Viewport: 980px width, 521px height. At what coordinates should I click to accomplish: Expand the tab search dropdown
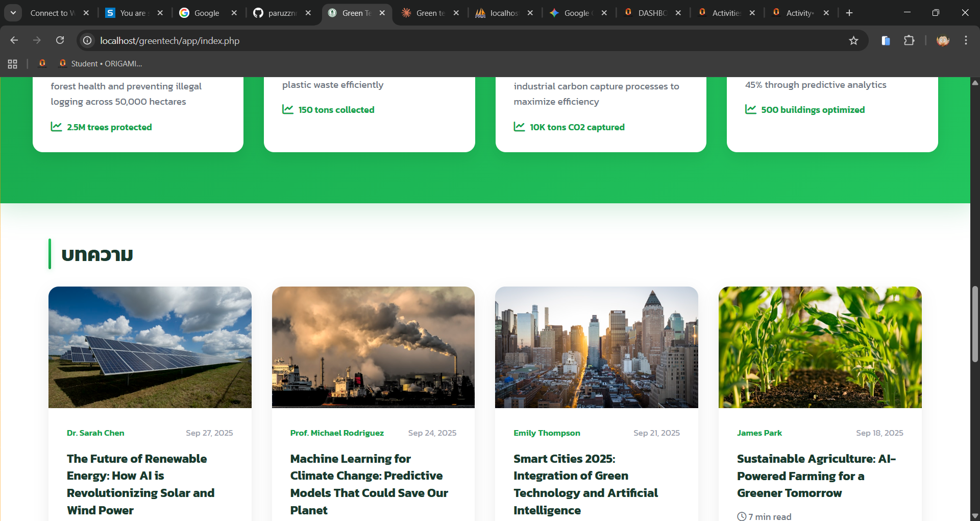(13, 13)
